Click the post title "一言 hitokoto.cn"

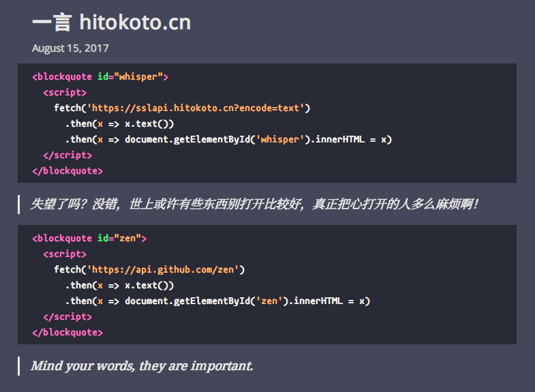point(111,22)
